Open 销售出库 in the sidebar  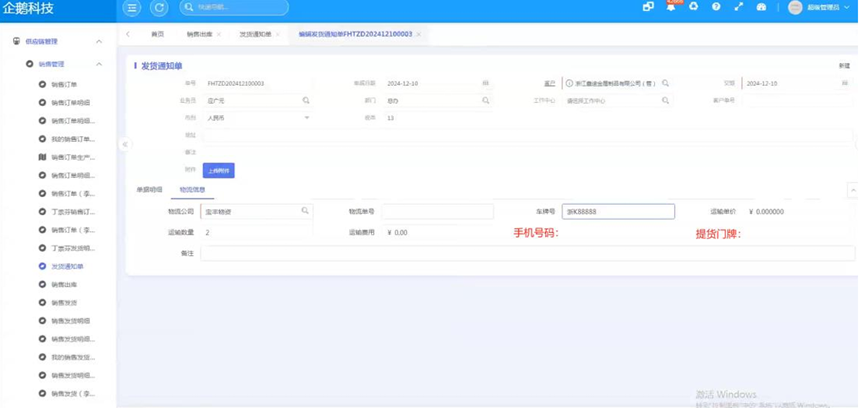click(65, 284)
